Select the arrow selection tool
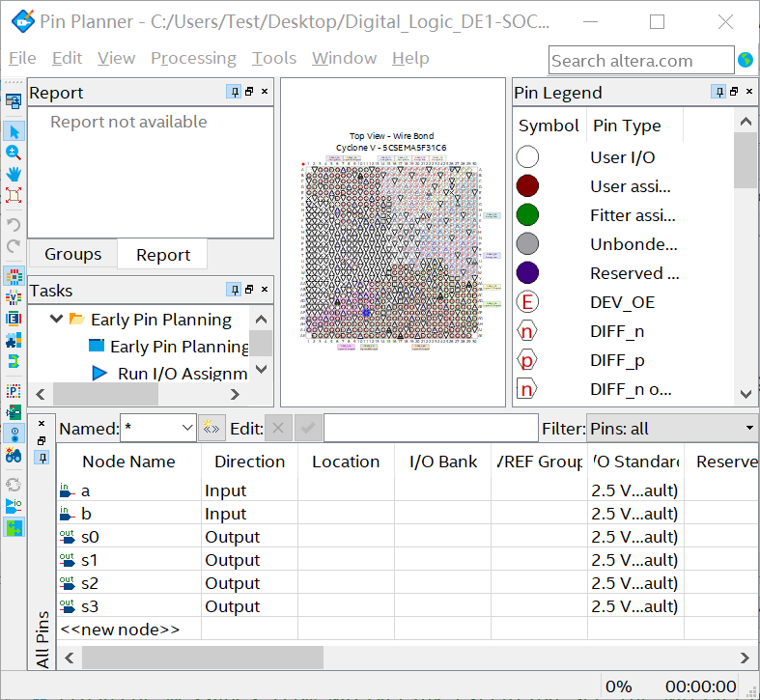The image size is (760, 700). click(14, 131)
